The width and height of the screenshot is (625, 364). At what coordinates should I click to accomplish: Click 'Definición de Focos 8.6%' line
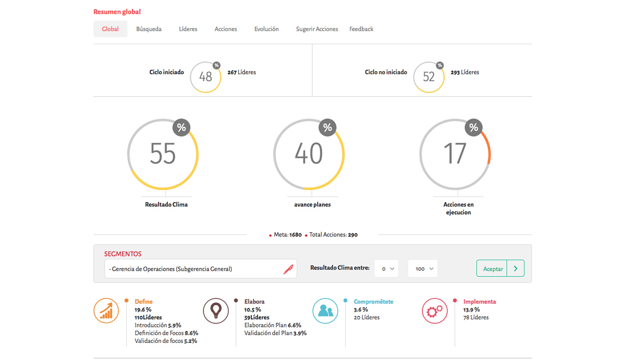coord(166,333)
